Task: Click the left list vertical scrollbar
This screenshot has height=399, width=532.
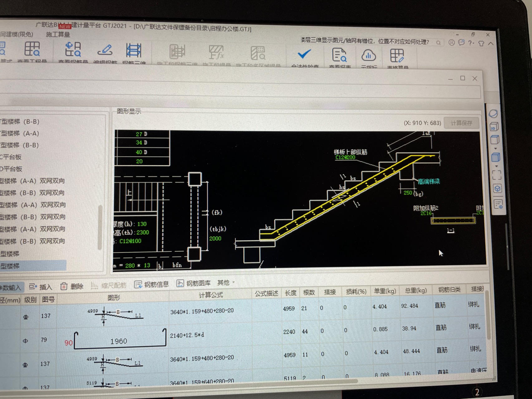Action: pyautogui.click(x=100, y=227)
